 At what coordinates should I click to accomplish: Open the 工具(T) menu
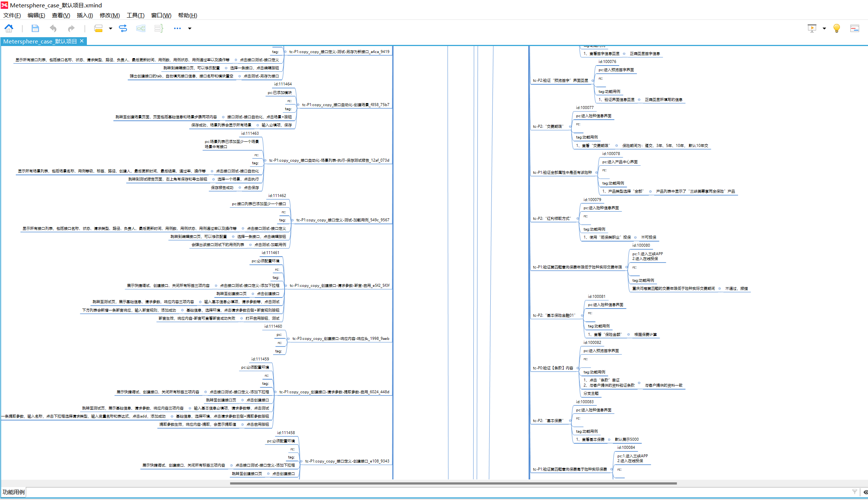point(135,15)
